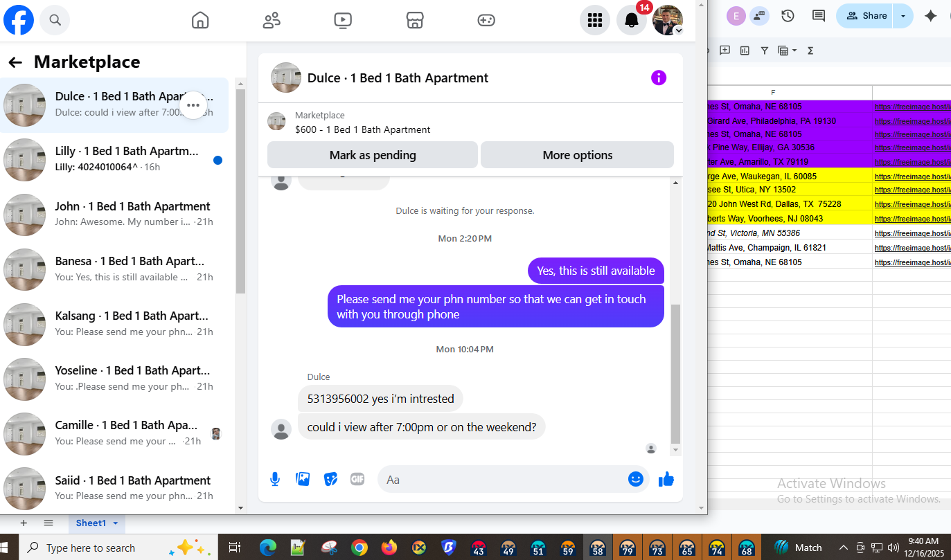Open the Marketplace storefront icon in the top bar
The image size is (951, 560).
click(x=414, y=20)
